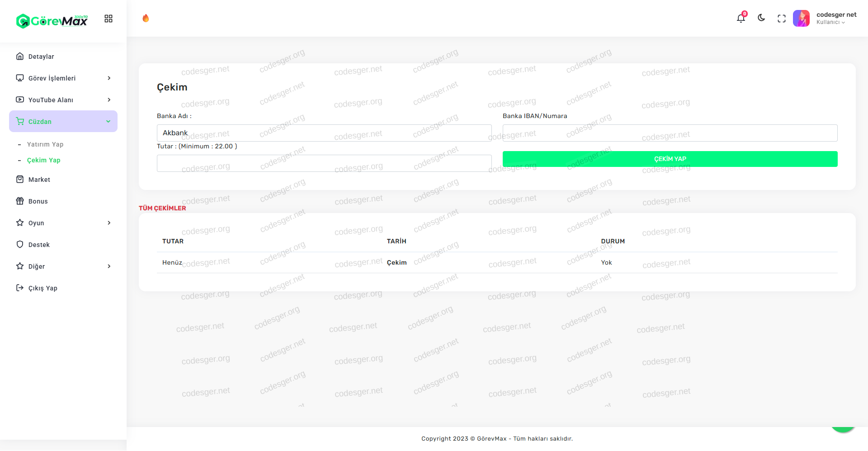Screen dimensions: 868x451
Task: Click the Banka IBAN/Numara input field
Action: (670, 133)
